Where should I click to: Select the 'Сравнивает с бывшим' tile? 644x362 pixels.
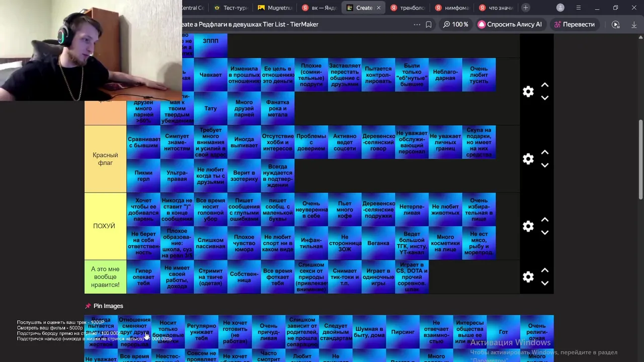point(143,142)
